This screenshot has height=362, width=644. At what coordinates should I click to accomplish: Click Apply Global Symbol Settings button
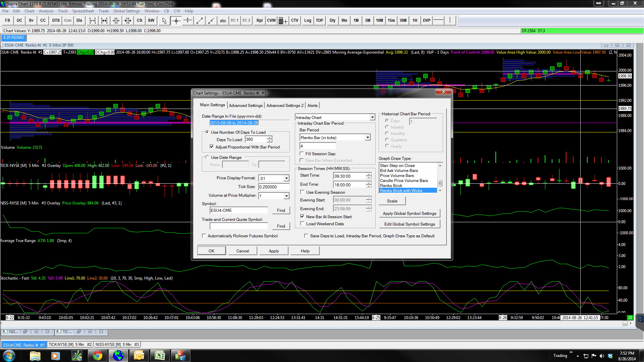410,213
